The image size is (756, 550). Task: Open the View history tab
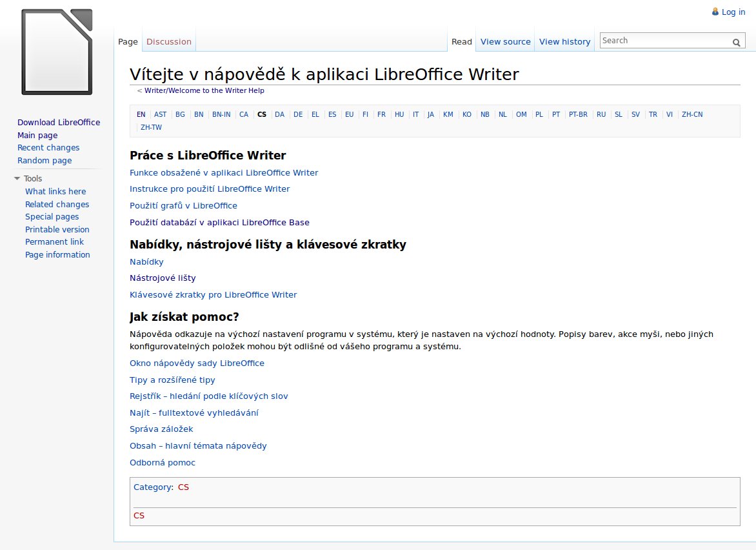(x=564, y=41)
